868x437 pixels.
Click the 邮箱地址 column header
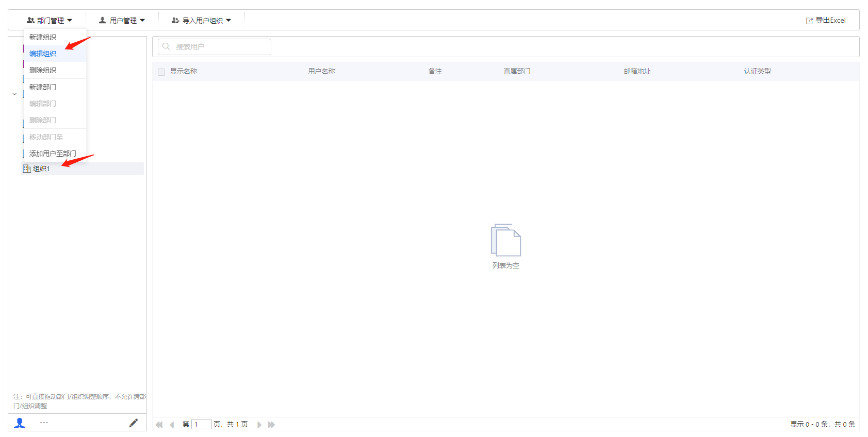coord(637,71)
